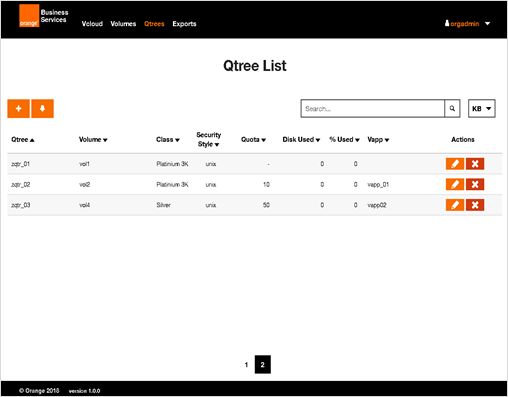Click the vol4 volume cell
Screen dimensions: 508x397
point(85,205)
